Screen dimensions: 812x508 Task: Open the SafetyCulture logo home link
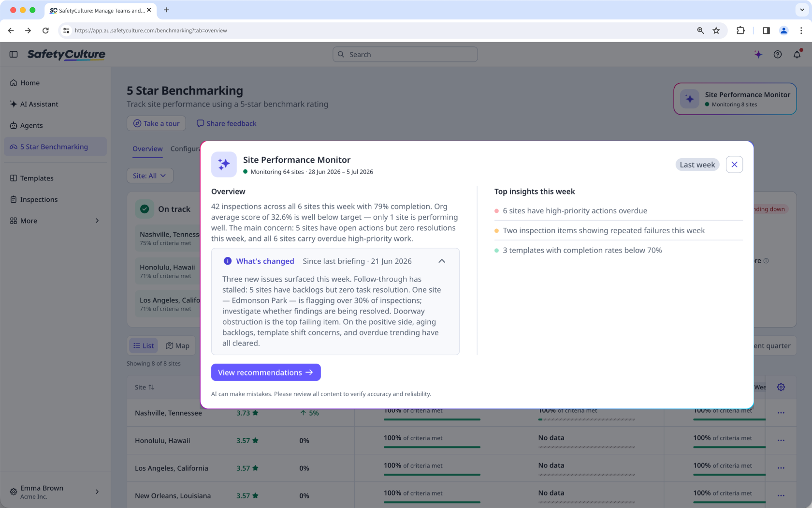tap(66, 54)
